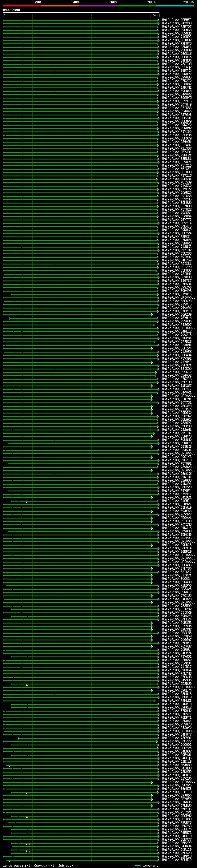
Task: Click the UniRef100_P37822 label
Action: [177, 210]
